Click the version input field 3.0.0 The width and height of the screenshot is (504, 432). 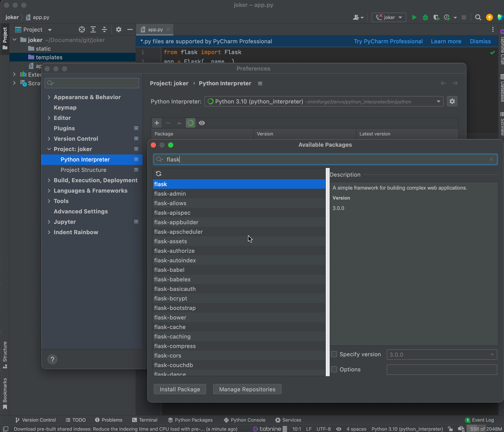(x=441, y=354)
